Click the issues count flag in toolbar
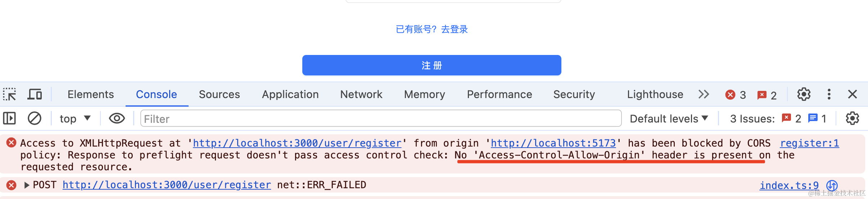Screen dimensions: 868x199 (767, 95)
